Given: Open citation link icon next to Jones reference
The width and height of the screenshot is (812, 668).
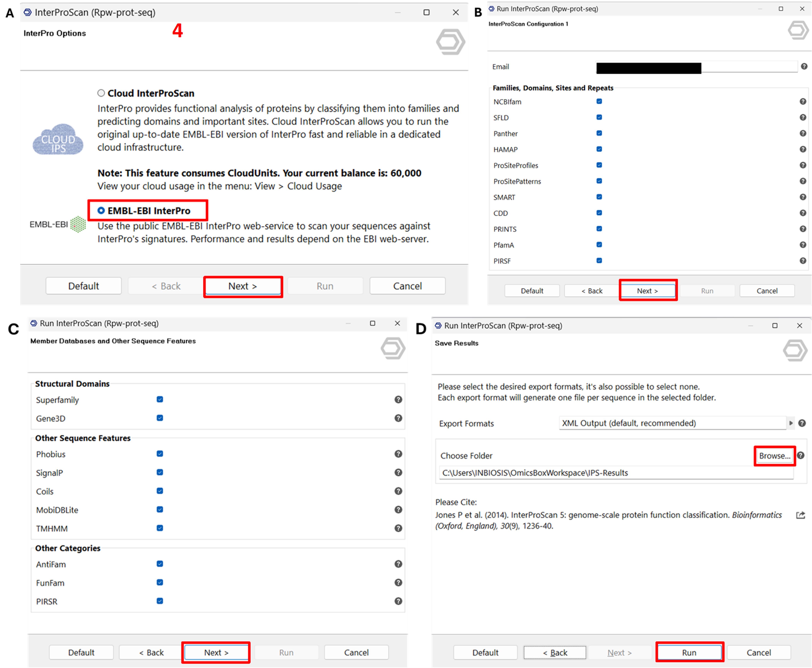Looking at the screenshot, I should pos(800,515).
